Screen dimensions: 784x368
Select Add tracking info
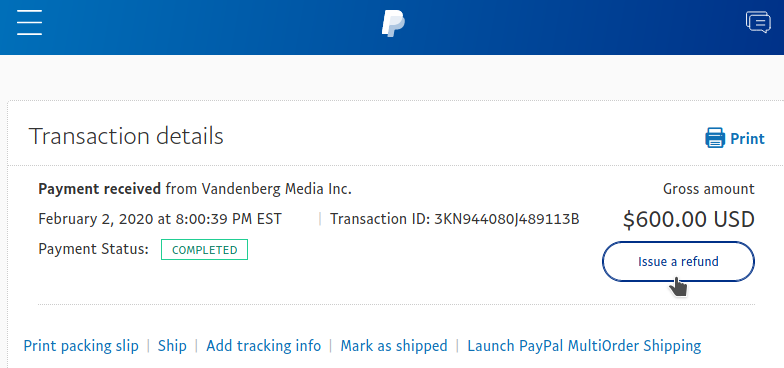[x=264, y=346]
